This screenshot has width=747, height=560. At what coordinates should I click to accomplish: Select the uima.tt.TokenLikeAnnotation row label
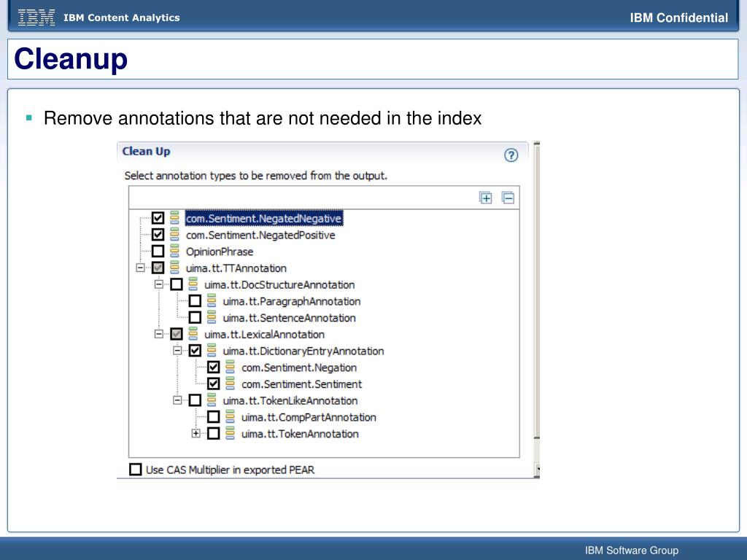pos(290,401)
